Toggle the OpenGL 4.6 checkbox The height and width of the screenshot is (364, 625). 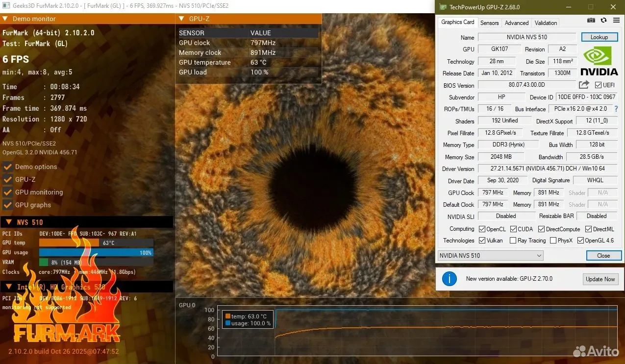click(580, 241)
